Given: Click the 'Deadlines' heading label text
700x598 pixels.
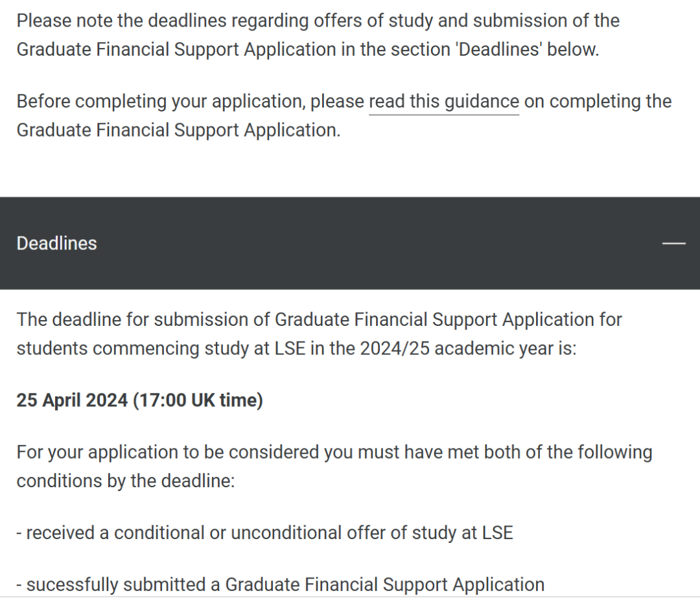Looking at the screenshot, I should click(56, 243).
